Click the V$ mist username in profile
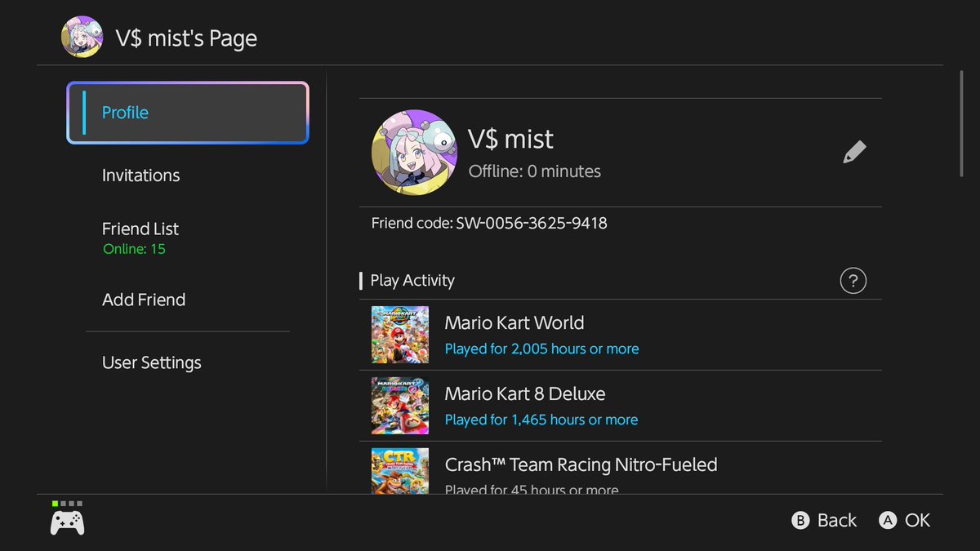This screenshot has width=980, height=551. [510, 139]
